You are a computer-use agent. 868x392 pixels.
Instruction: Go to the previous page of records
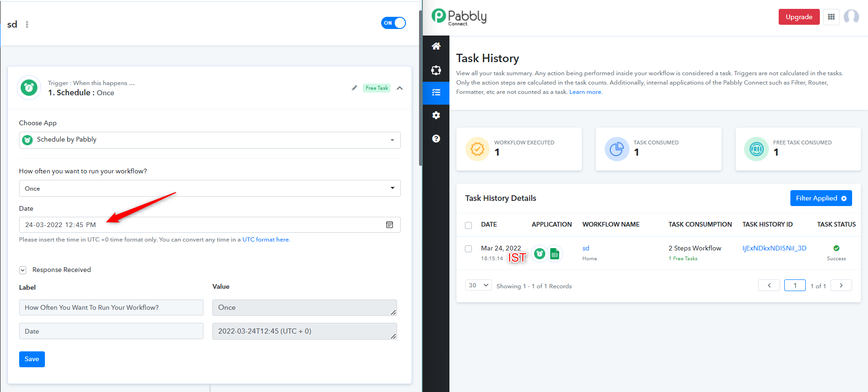pyautogui.click(x=769, y=285)
